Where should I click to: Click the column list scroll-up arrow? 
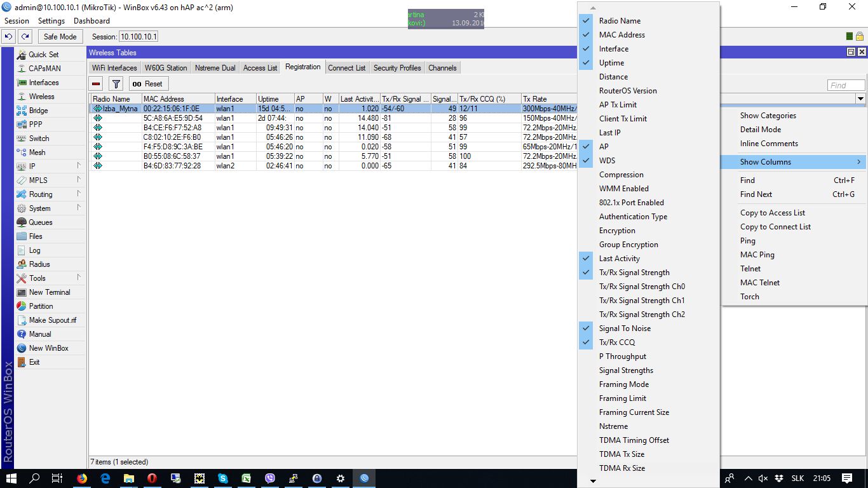click(593, 8)
